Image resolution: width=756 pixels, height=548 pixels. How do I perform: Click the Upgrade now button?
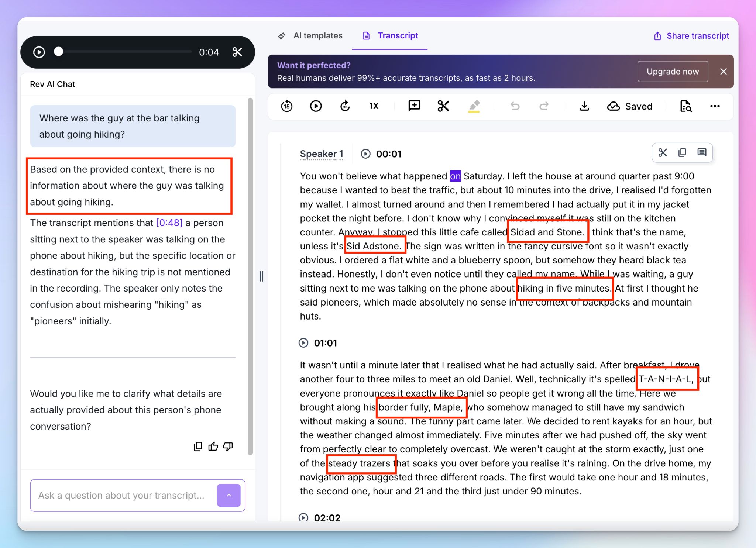click(x=673, y=72)
